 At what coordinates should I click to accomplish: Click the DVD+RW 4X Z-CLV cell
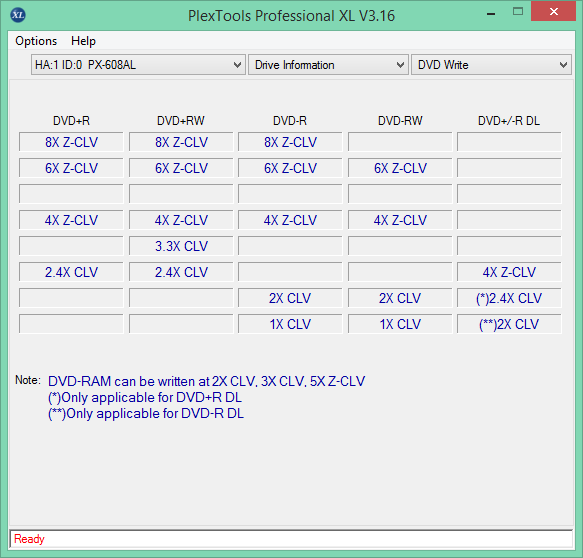coord(181,220)
